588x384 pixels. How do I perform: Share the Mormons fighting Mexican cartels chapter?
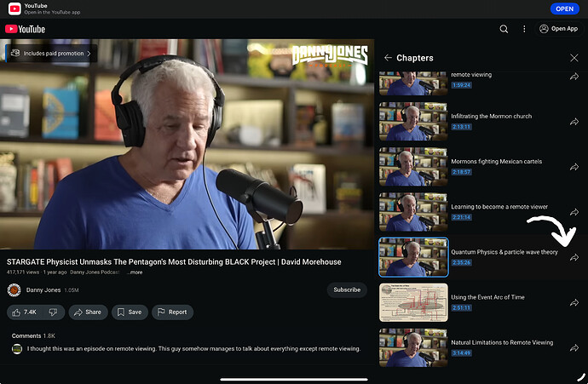[574, 167]
